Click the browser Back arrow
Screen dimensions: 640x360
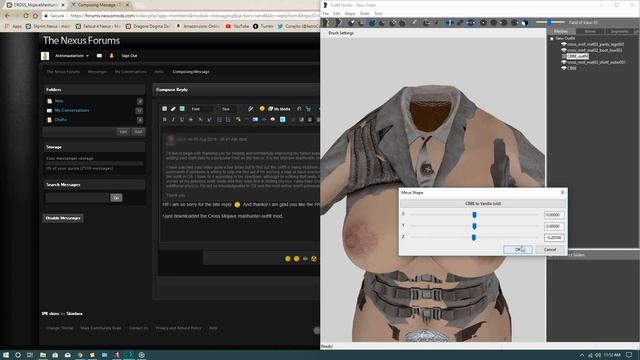[7, 16]
